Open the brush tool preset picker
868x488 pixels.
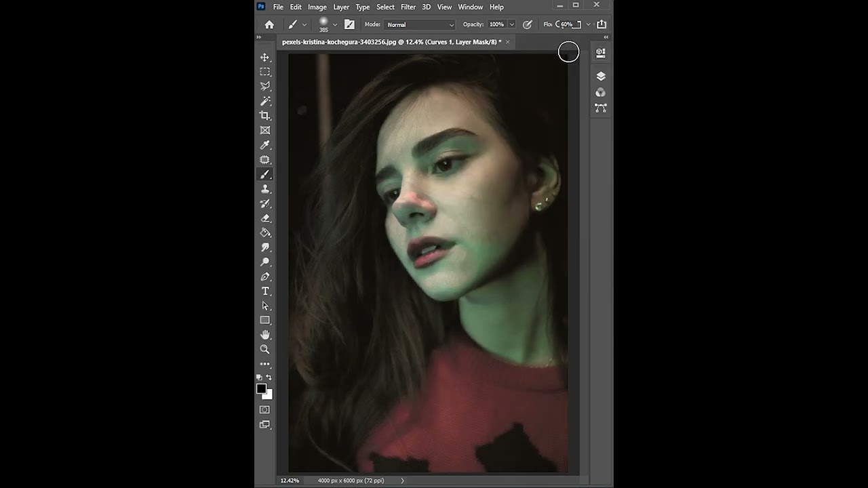pyautogui.click(x=296, y=24)
